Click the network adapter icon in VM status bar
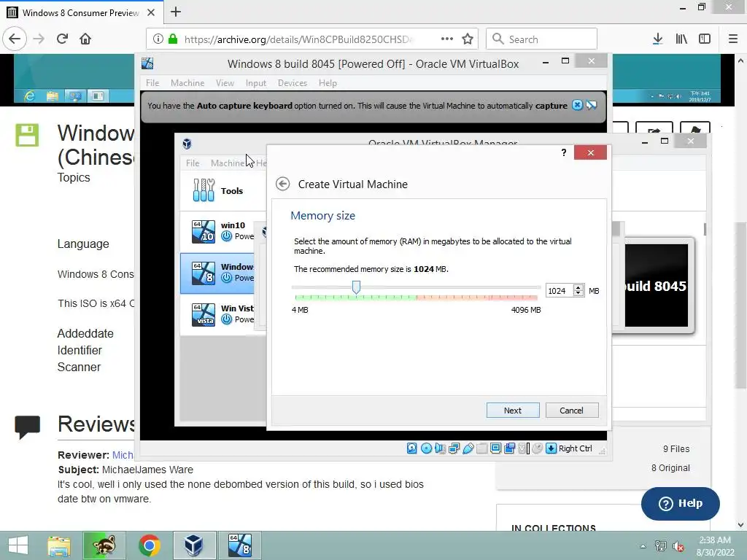Viewport: 747px width, 560px height. 454,448
